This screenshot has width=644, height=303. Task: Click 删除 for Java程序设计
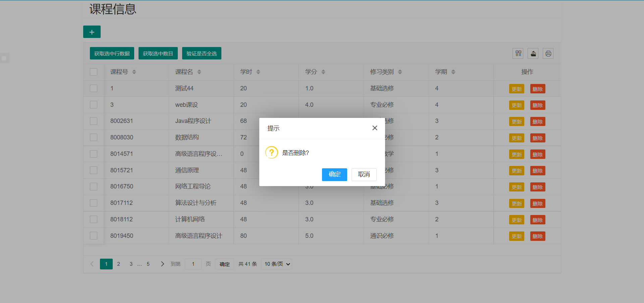click(538, 122)
